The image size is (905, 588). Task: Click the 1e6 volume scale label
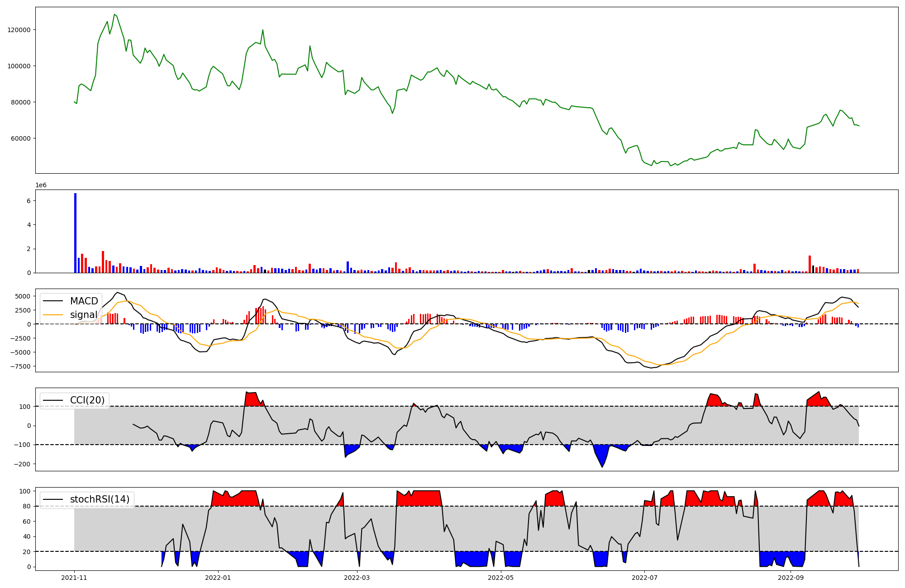(41, 185)
